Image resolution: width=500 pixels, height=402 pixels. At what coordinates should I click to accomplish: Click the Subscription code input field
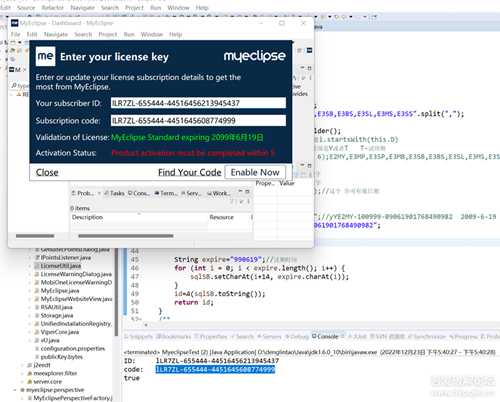[198, 120]
